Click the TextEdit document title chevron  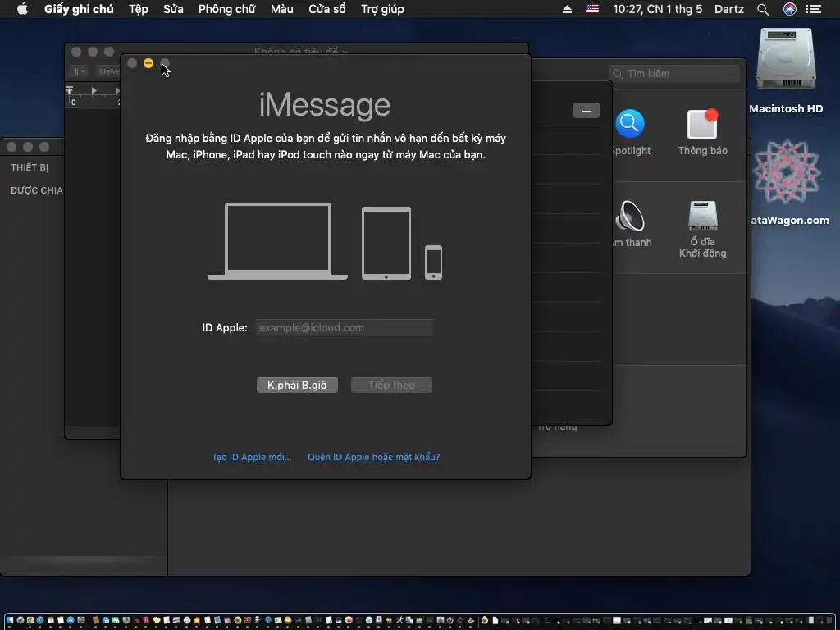(x=345, y=52)
